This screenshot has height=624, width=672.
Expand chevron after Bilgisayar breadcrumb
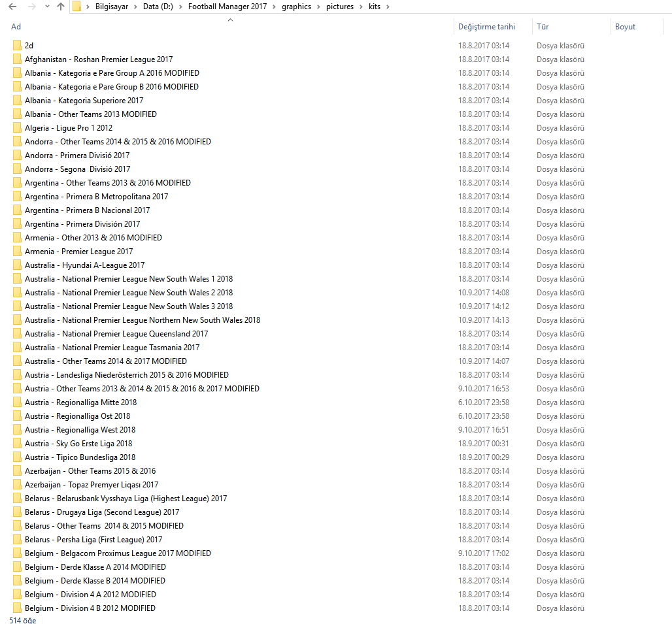coord(135,7)
